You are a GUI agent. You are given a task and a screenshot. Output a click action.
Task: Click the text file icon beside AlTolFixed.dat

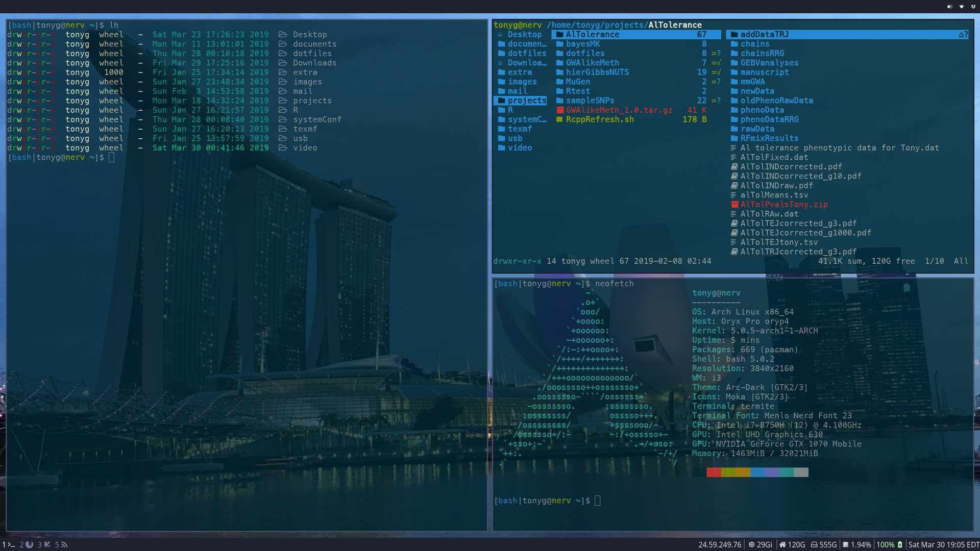(x=733, y=157)
